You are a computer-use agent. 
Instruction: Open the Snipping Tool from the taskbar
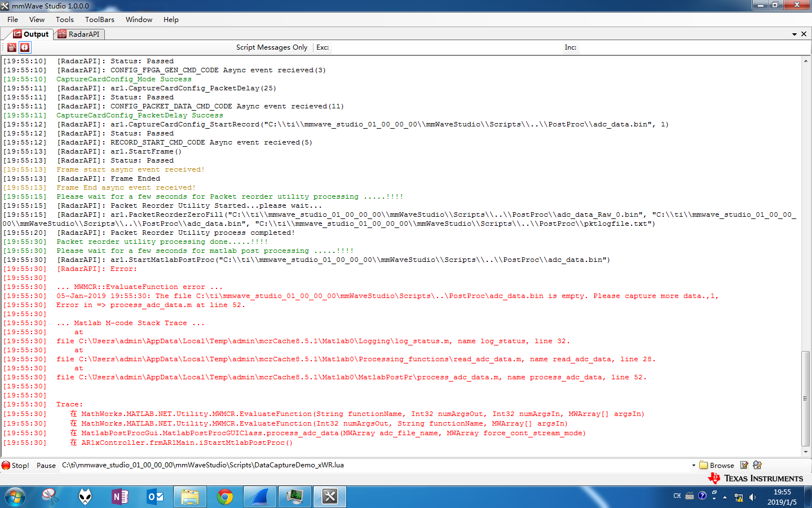pyautogui.click(x=50, y=497)
